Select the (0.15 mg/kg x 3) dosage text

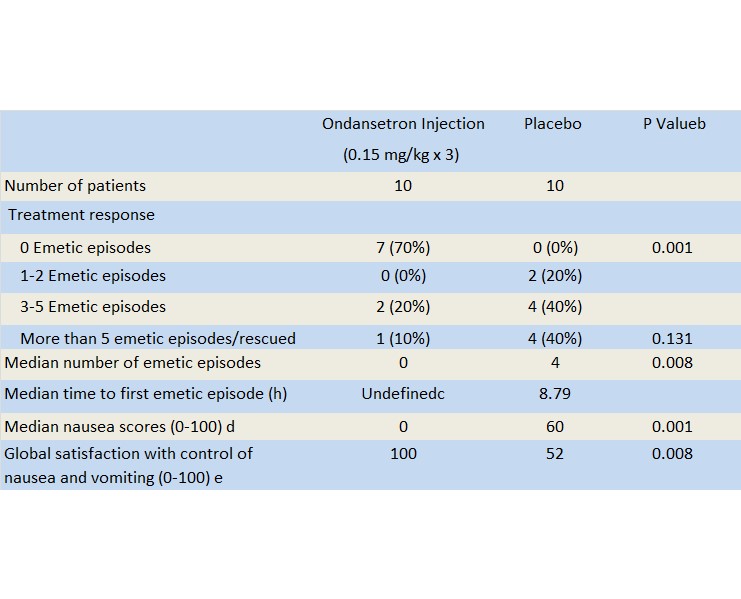coord(402,155)
